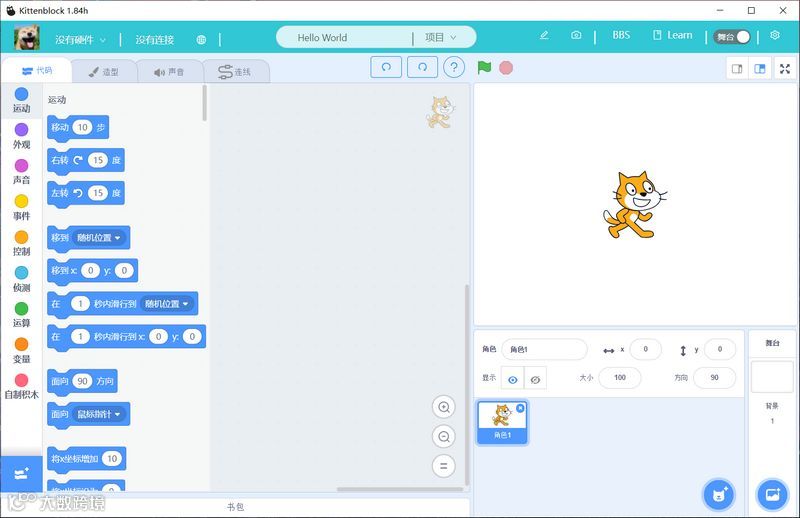Image resolution: width=800 pixels, height=518 pixels.
Task: Click the Hello World project name field
Action: tap(345, 38)
